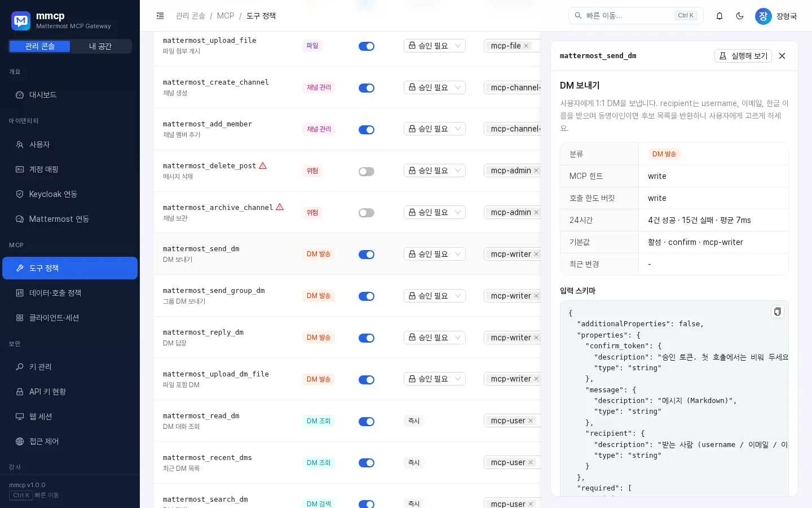The image size is (812, 508).
Task: Remove mcp-user tag in mattermost_read_dm row
Action: (x=531, y=421)
